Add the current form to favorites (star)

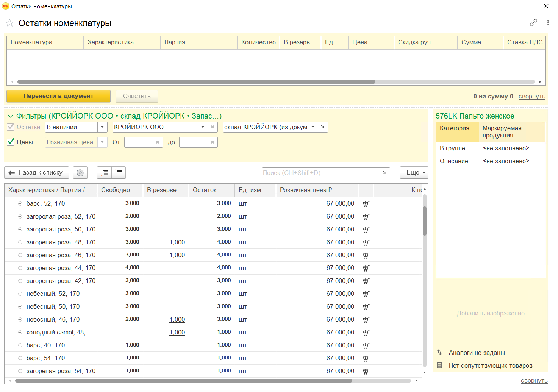(9, 23)
